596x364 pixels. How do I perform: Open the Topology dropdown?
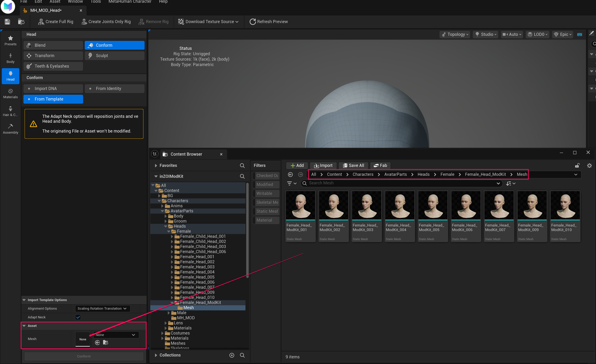(455, 34)
